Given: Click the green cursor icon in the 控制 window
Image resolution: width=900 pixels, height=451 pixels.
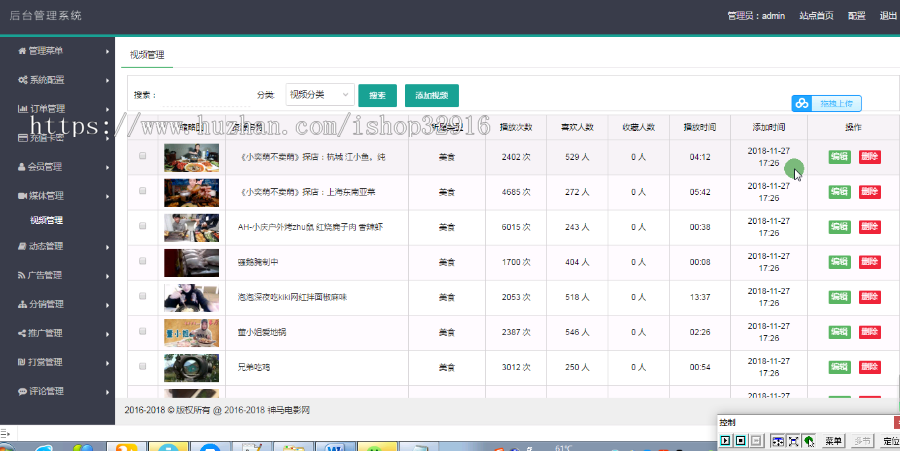Looking at the screenshot, I should [x=809, y=441].
